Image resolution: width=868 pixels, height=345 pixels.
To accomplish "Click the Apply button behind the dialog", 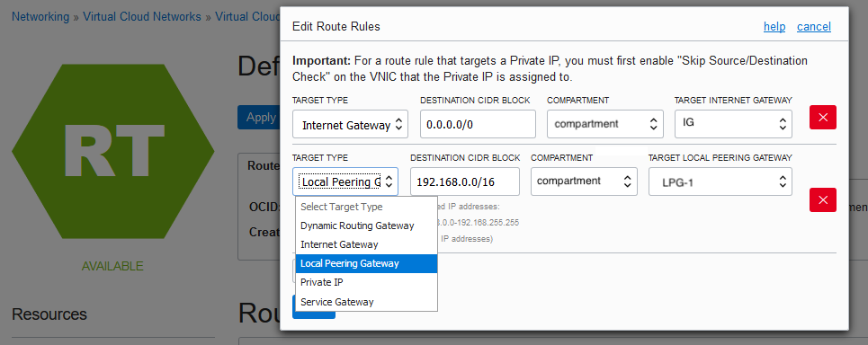I will point(259,117).
